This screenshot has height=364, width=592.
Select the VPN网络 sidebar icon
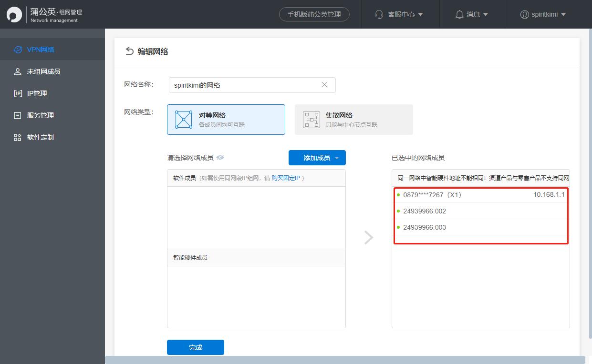coord(18,50)
